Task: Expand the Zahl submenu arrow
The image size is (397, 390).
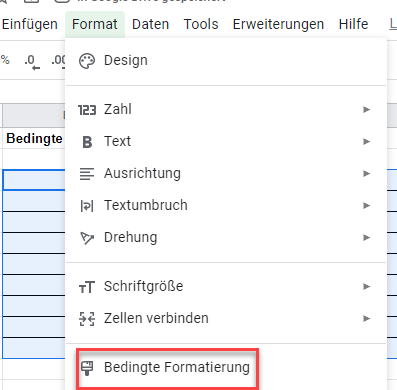Action: point(367,109)
